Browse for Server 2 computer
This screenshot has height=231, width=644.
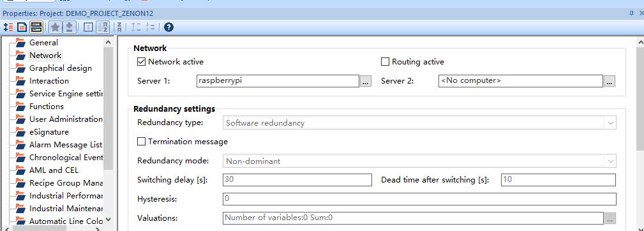point(609,81)
